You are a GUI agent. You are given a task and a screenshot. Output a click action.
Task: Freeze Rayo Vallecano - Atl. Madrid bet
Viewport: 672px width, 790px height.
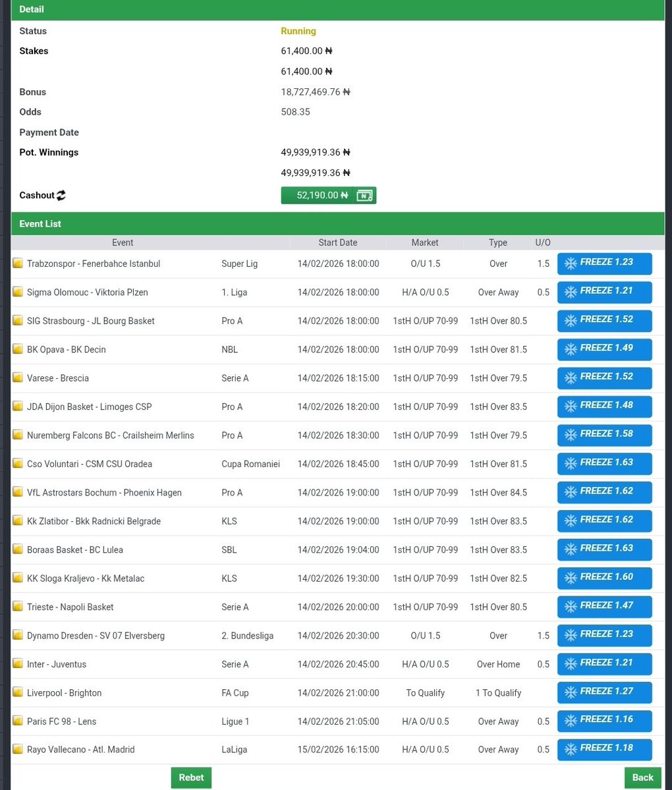tap(605, 750)
